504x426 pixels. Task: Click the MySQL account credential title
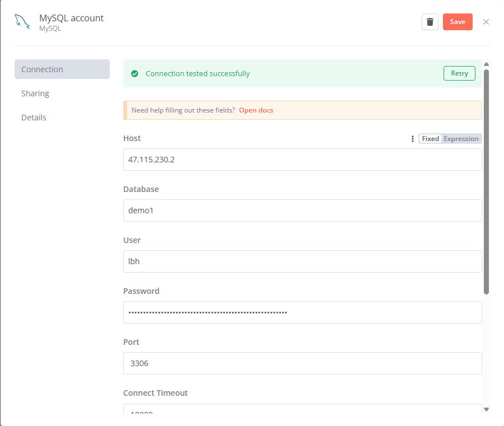click(71, 18)
